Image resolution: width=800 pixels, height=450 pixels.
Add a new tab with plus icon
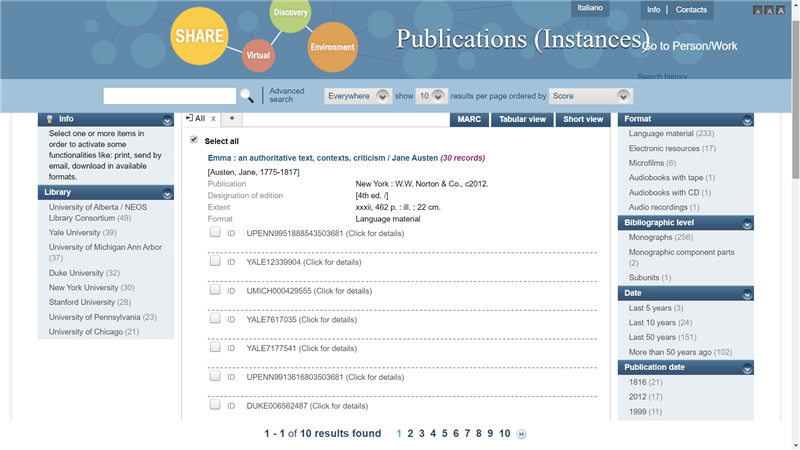pos(231,119)
